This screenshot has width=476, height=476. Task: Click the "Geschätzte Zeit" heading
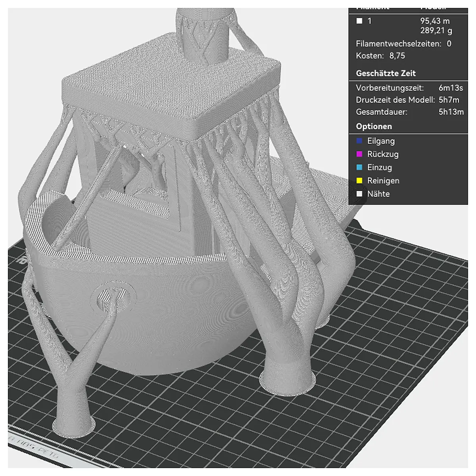pos(386,73)
